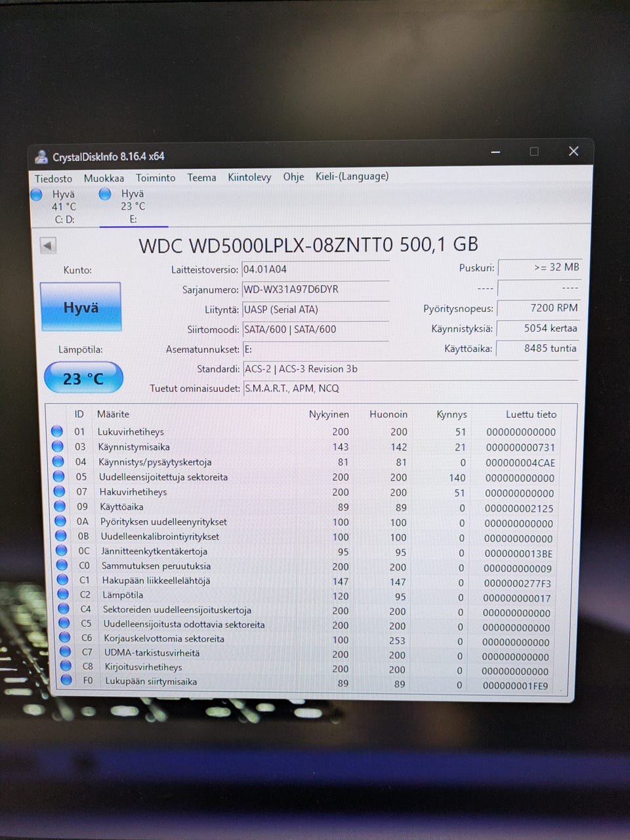This screenshot has width=630, height=840.
Task: Click the Määrite column header
Action: (113, 414)
